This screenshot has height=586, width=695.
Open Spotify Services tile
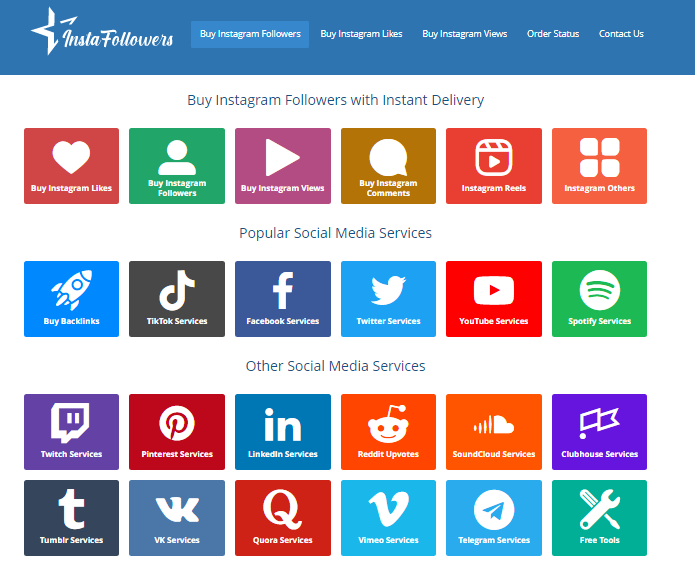coord(599,299)
